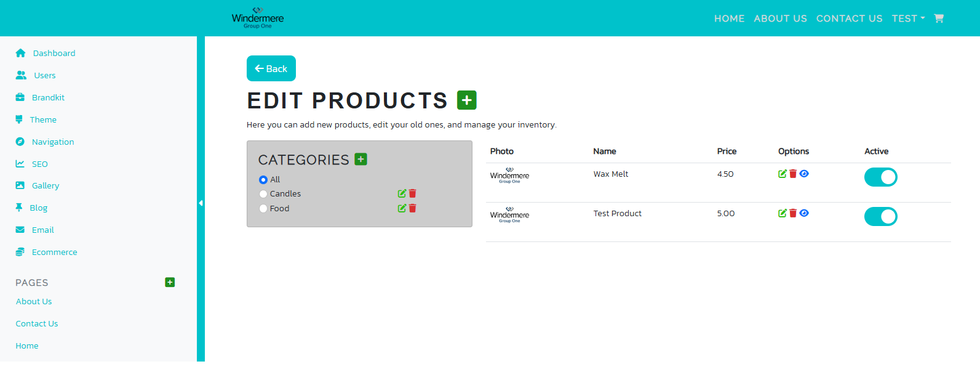Click the Wax Melt product thumbnail
980x372 pixels.
(509, 176)
